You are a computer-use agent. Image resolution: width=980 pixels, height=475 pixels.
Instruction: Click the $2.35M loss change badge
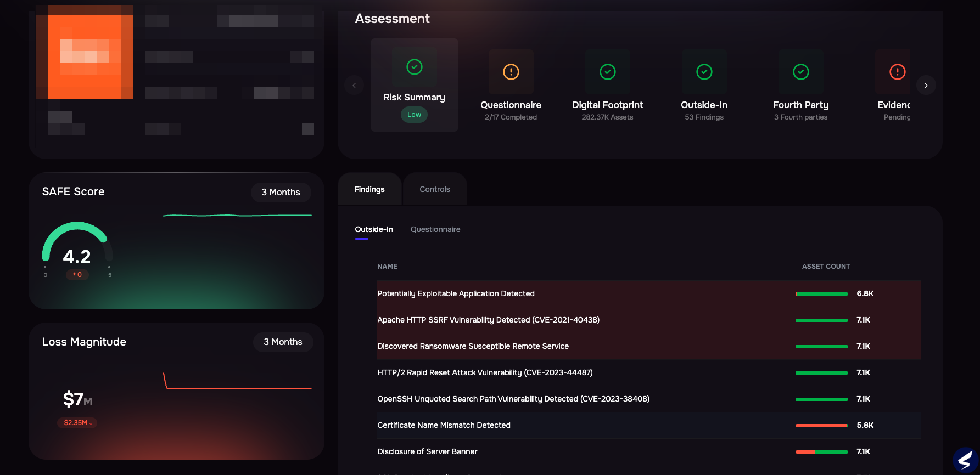point(77,423)
